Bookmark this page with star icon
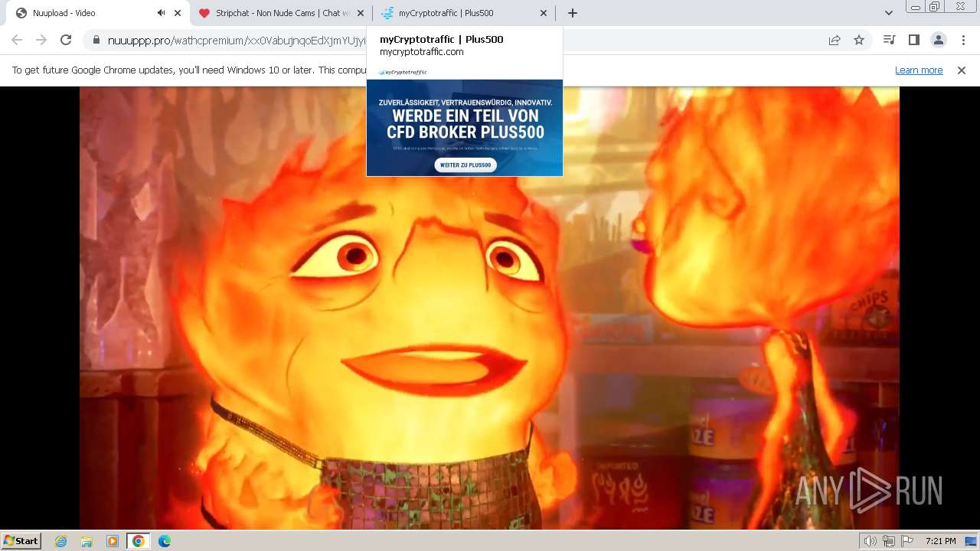Screen dimensions: 980x551 click(x=859, y=41)
